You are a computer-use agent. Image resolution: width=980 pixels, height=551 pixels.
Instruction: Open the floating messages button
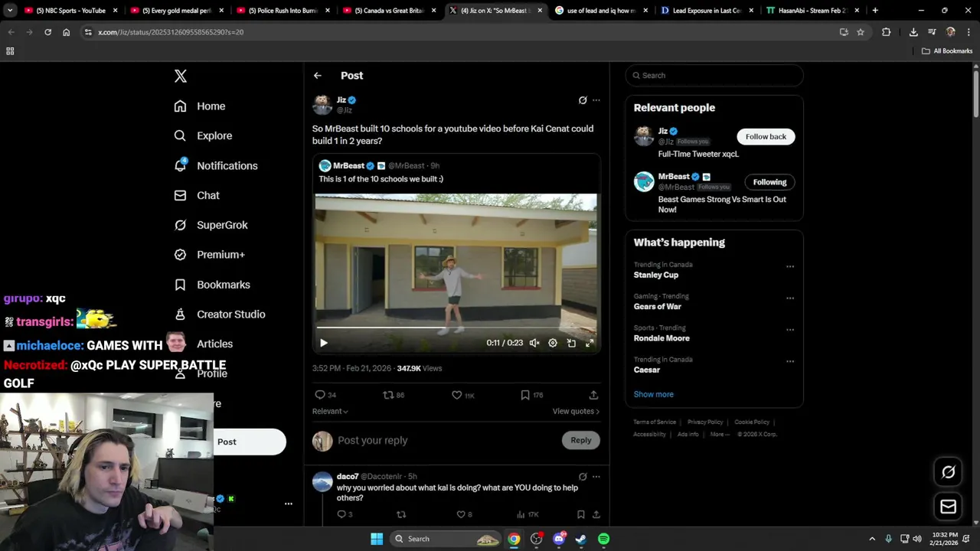tap(948, 507)
